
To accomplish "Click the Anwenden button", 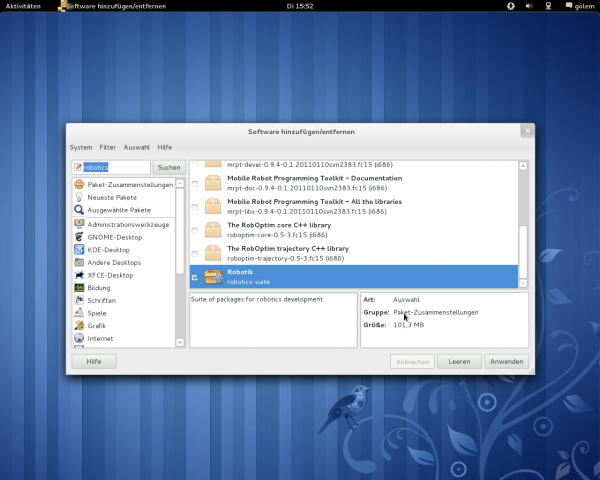I will [506, 361].
